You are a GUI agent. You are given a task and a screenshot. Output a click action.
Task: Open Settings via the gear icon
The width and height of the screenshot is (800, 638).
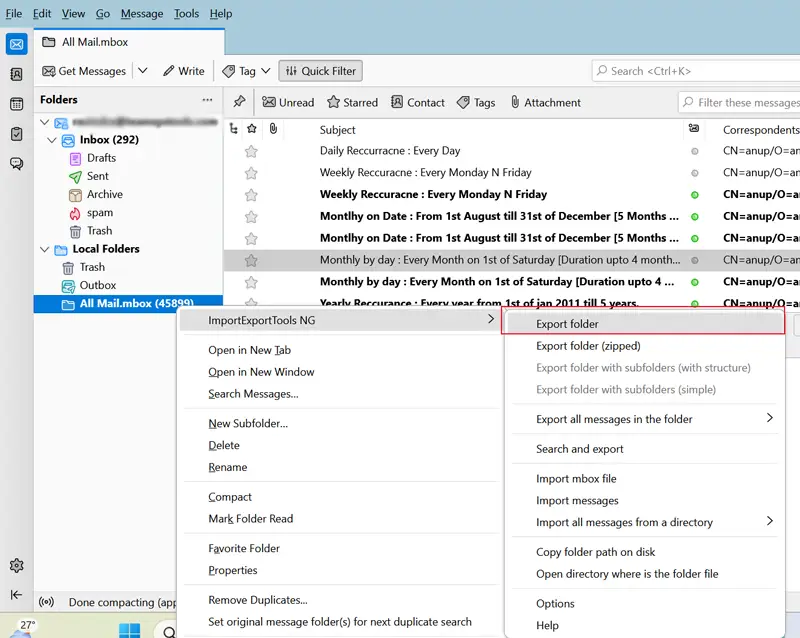coord(16,566)
